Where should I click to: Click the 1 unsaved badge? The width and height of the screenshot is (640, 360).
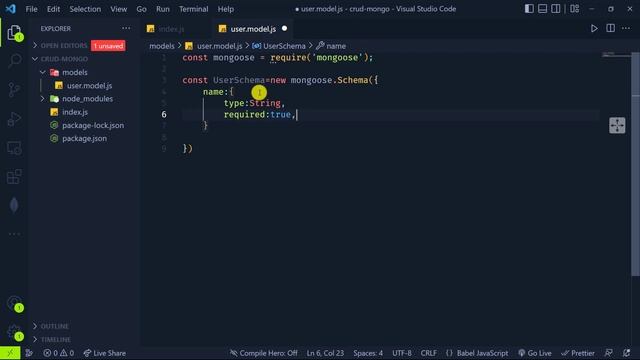(108, 46)
